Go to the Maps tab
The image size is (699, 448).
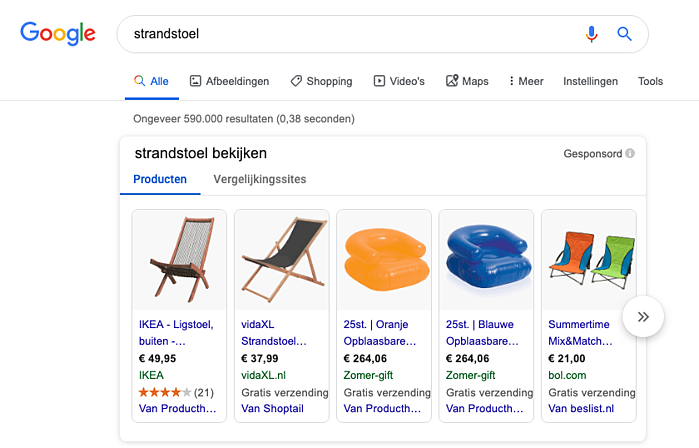[x=467, y=81]
